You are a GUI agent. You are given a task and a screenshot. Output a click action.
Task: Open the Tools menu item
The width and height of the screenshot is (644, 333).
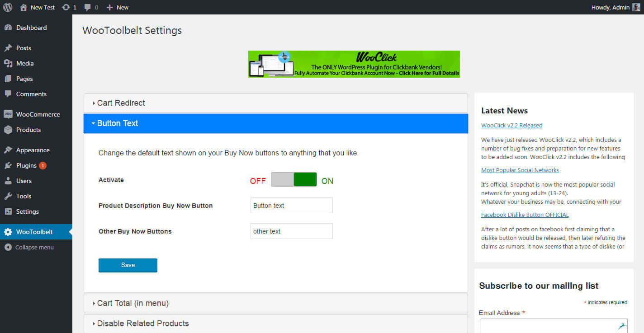pos(36,196)
